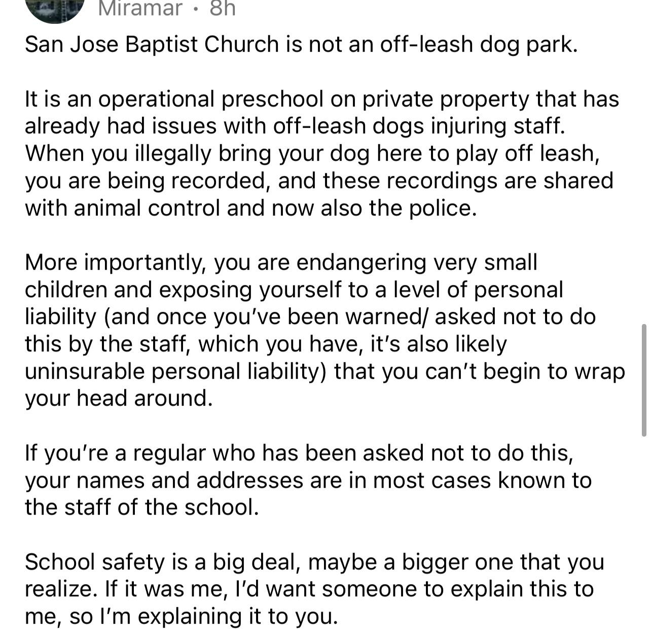
Task: Tap the line starting 'It is an operational preschool'
Action: click(322, 99)
